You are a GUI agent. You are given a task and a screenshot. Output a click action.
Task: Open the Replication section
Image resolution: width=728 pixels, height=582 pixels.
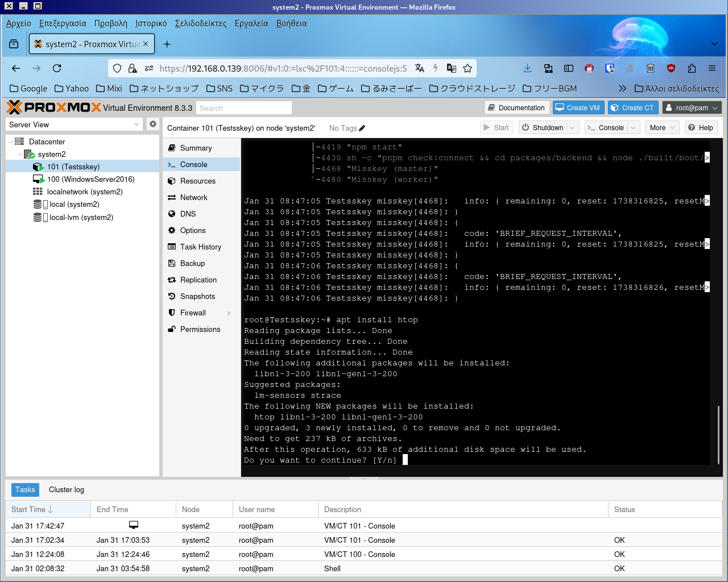201,280
